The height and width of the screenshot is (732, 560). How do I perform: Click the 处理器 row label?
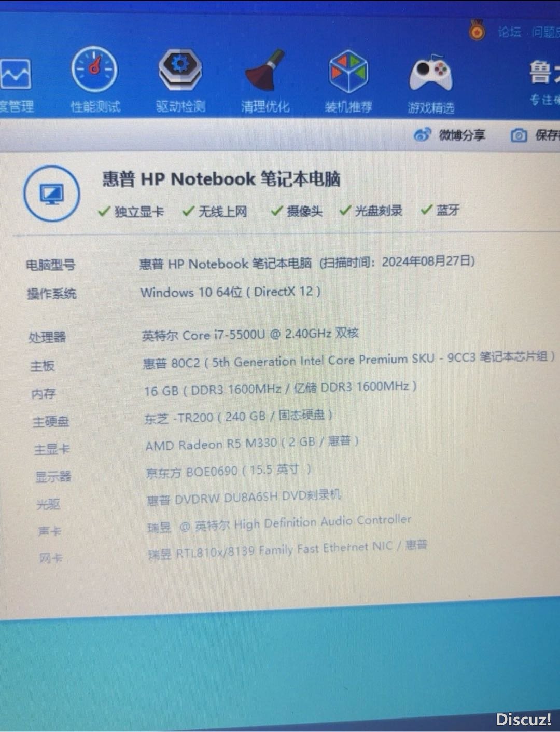(47, 337)
